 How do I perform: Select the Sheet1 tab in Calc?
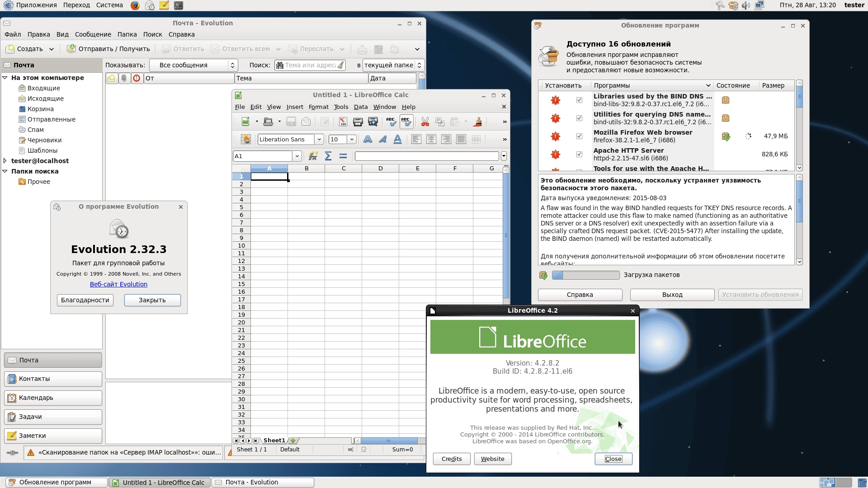point(274,441)
